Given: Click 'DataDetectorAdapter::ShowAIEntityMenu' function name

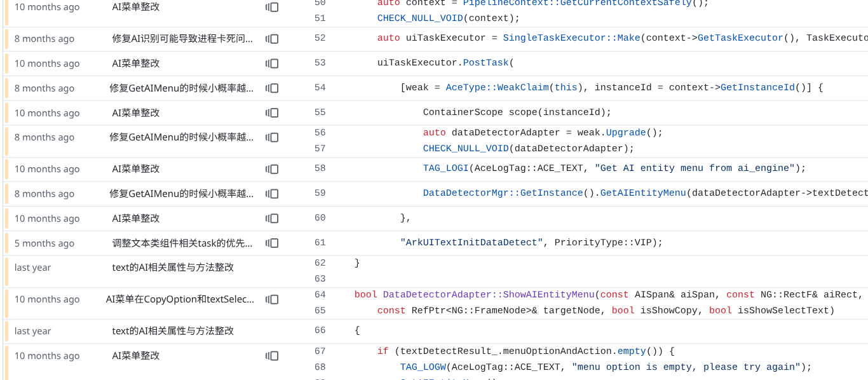Looking at the screenshot, I should point(489,295).
